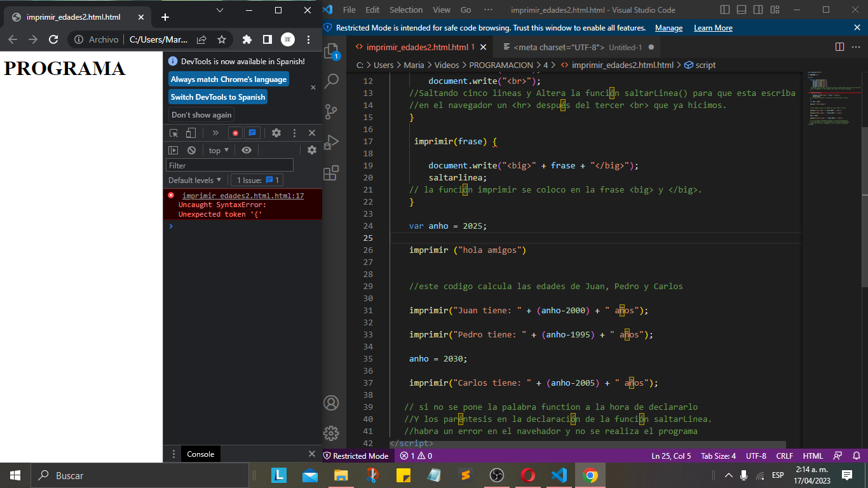Open the Run and Debug view

click(x=331, y=142)
